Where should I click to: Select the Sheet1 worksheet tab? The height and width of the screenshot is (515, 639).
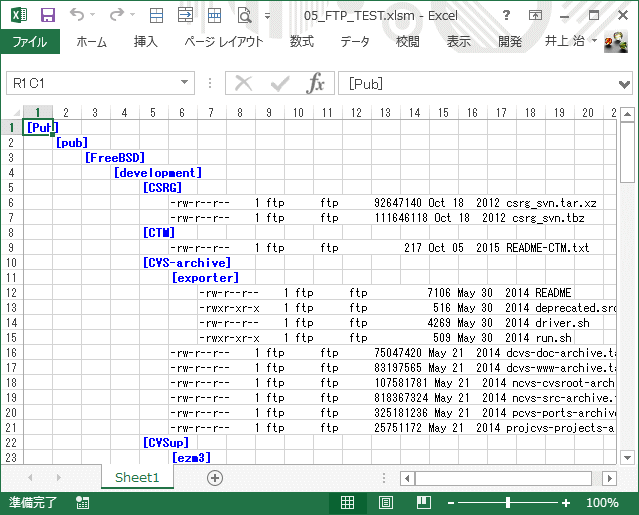click(x=137, y=478)
